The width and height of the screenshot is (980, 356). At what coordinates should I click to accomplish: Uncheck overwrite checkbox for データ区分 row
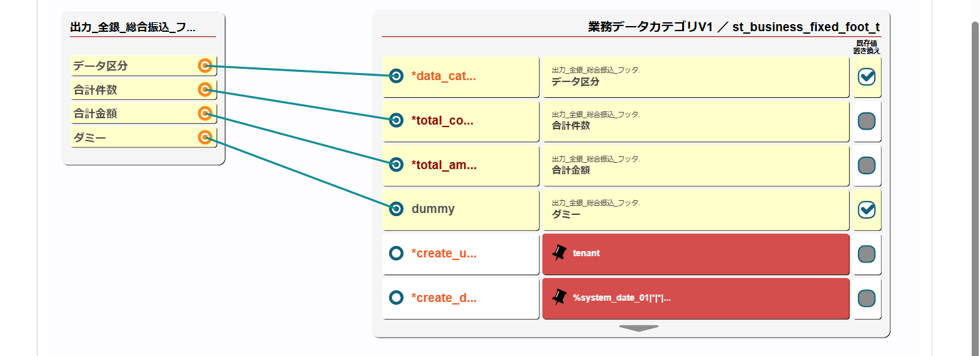coord(867,76)
